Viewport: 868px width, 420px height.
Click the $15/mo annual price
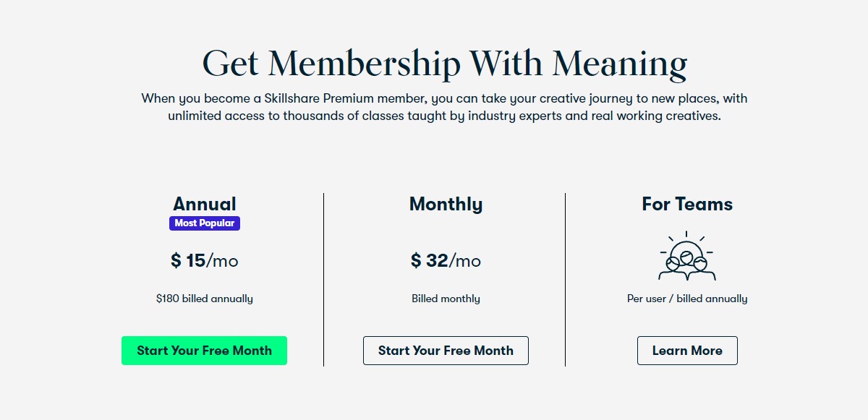205,260
